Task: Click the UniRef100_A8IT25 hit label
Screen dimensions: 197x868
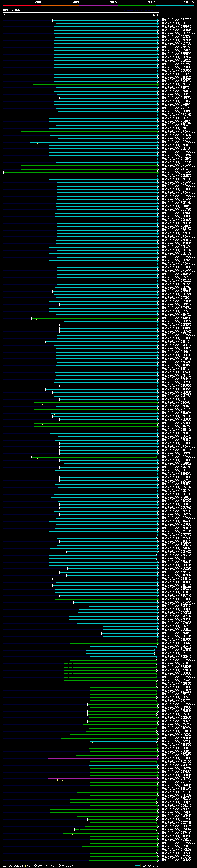Action: 177,20
